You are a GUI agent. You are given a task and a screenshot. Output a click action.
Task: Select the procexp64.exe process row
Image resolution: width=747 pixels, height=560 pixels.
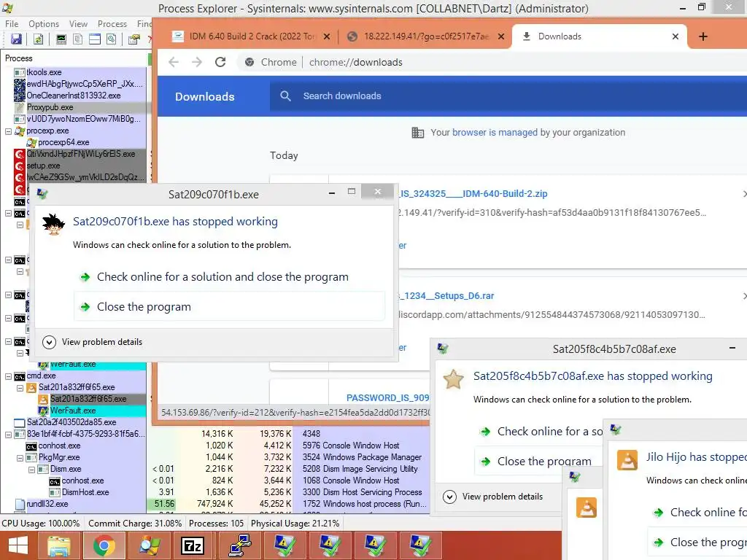[86, 142]
